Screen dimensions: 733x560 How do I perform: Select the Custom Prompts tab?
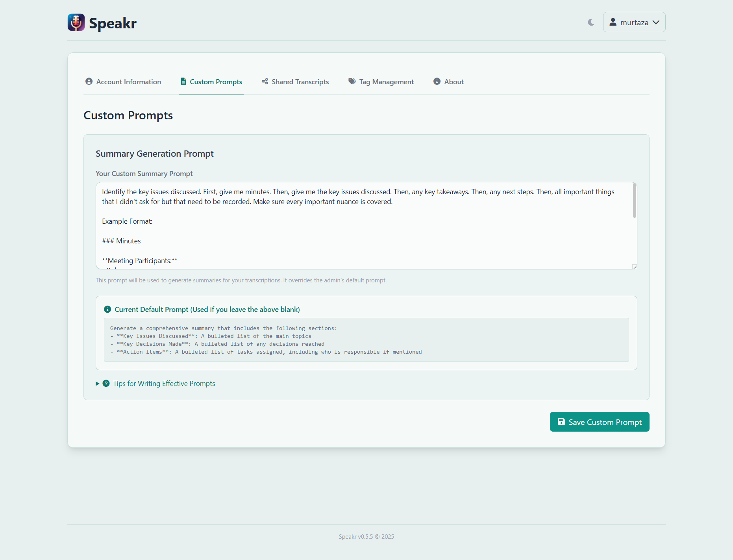tap(211, 82)
